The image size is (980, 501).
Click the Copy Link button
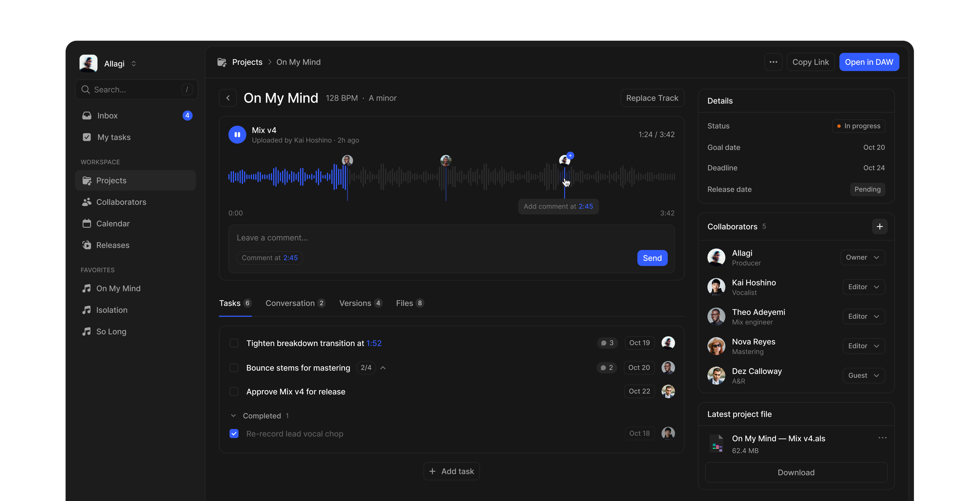pyautogui.click(x=810, y=62)
